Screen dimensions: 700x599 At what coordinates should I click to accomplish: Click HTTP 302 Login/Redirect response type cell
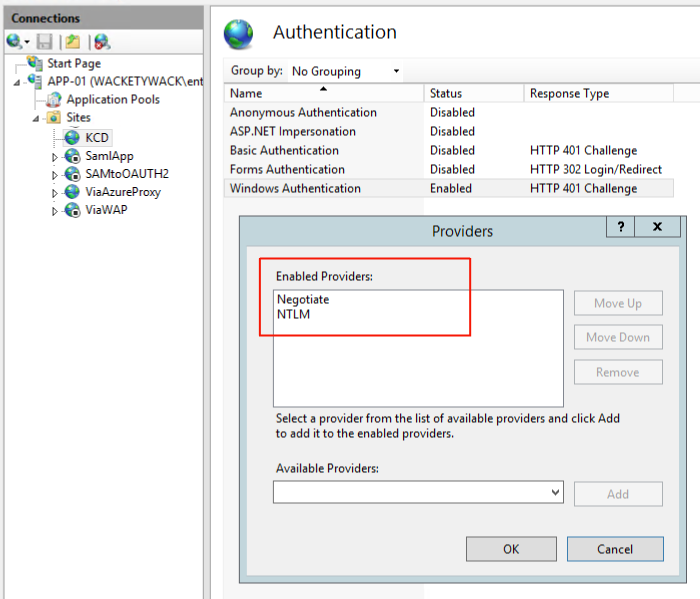[595, 169]
